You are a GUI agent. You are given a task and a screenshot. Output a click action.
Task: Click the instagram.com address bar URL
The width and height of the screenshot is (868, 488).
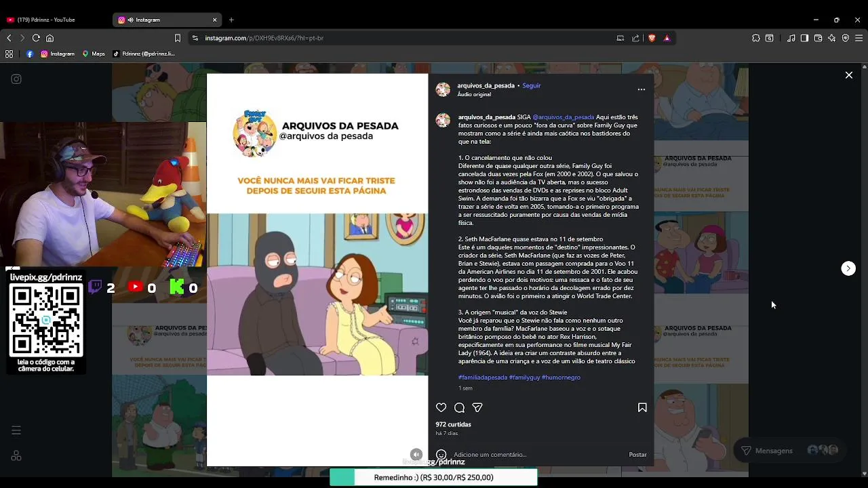264,38
